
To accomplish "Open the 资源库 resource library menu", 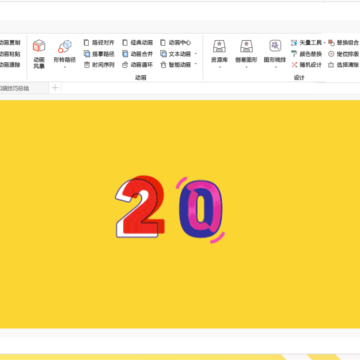I will pyautogui.click(x=219, y=54).
